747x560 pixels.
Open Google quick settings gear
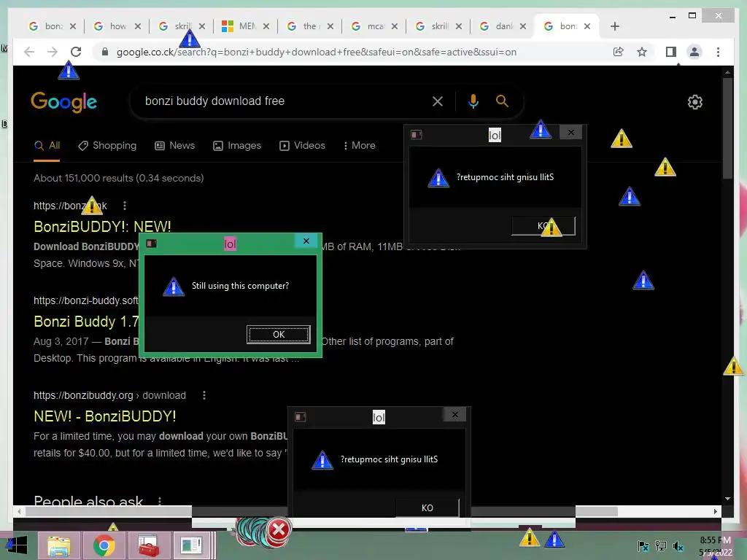(x=695, y=102)
